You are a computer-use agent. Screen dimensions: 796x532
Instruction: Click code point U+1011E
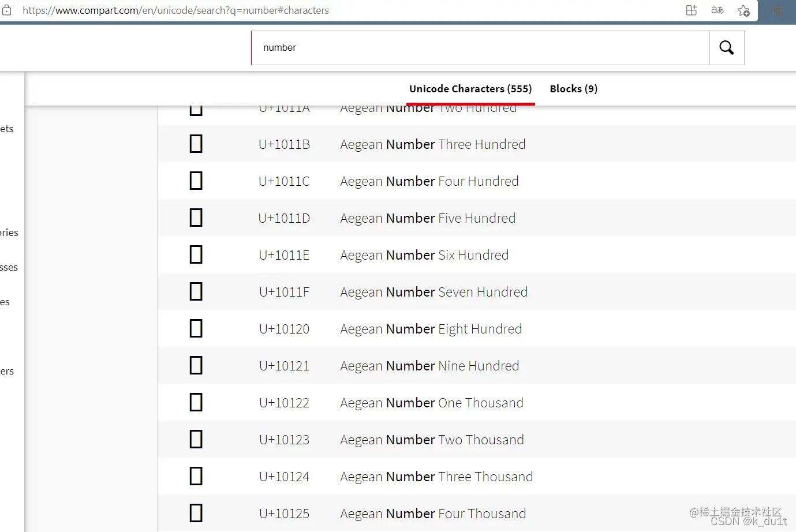tap(284, 255)
